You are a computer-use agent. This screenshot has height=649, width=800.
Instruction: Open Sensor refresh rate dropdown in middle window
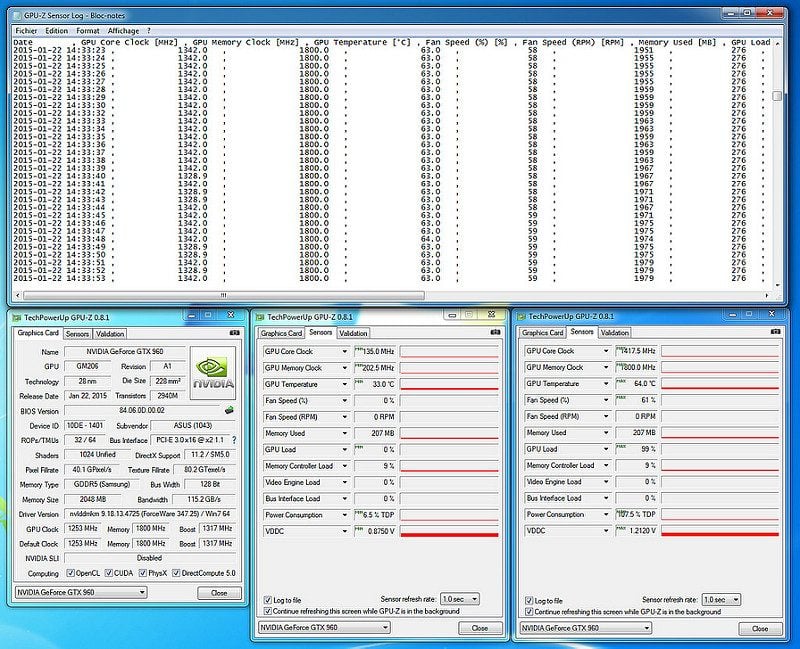460,599
